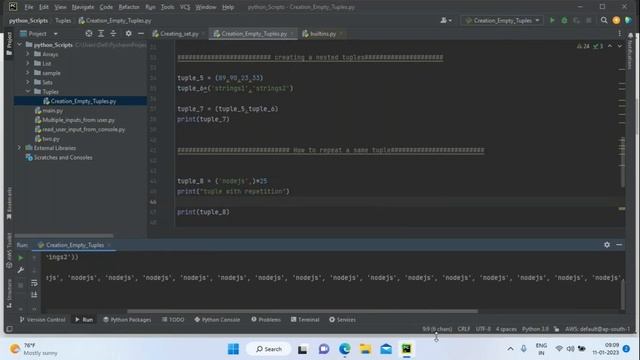This screenshot has height=360, width=640.
Task: Open Problems tool window
Action: (x=266, y=320)
